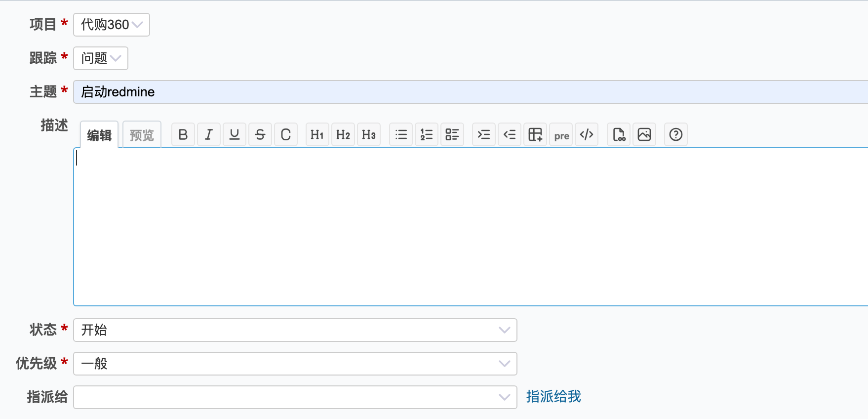
Task: Insert a table in the description
Action: point(535,134)
